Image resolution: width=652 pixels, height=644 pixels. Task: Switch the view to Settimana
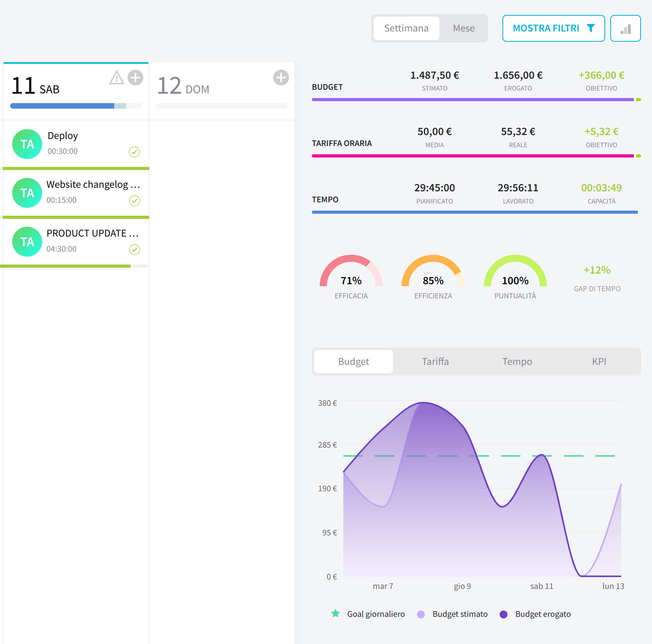(x=406, y=28)
